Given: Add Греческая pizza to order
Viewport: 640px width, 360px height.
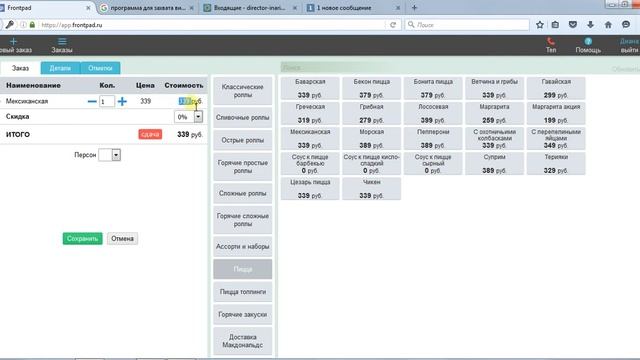Looking at the screenshot, I should coord(310,113).
